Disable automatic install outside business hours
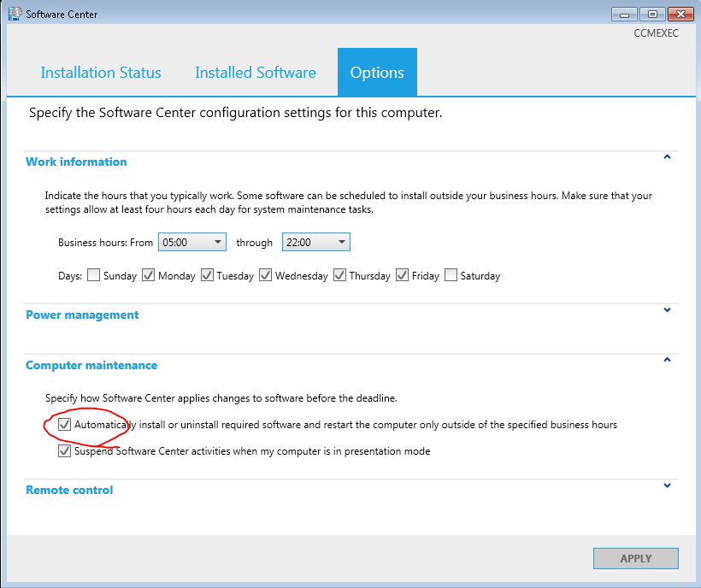Screen dimensions: 701x588 click(x=64, y=425)
